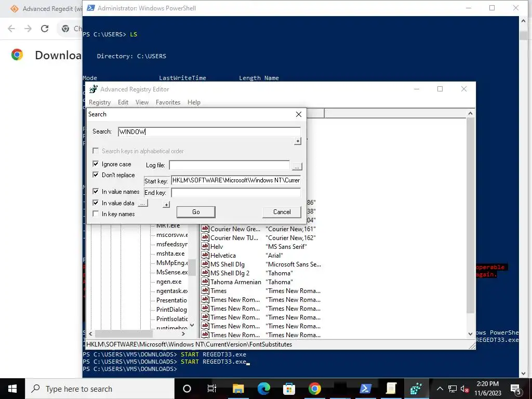The width and height of the screenshot is (532, 399).
Task: Open the muted volume tray icon
Action: [x=465, y=389]
